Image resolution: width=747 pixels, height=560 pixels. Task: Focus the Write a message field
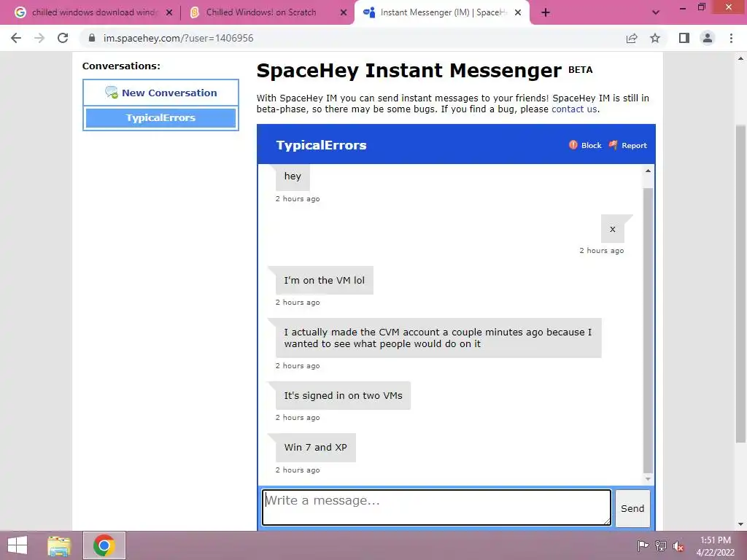436,507
